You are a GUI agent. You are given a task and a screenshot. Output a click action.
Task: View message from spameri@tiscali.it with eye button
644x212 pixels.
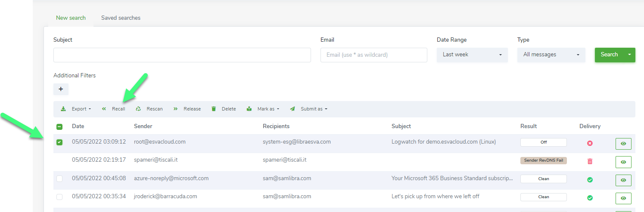[623, 162]
